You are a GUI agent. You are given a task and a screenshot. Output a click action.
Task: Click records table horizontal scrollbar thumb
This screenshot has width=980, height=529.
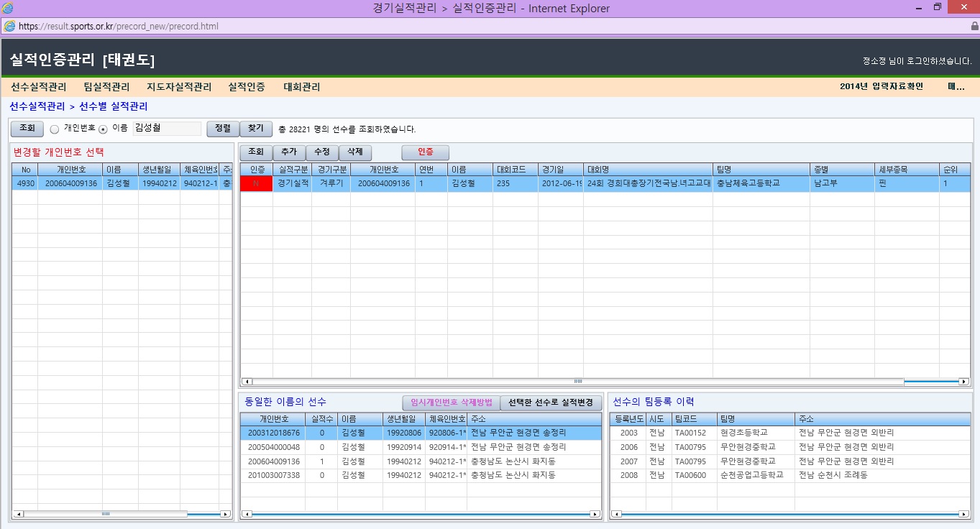(577, 382)
